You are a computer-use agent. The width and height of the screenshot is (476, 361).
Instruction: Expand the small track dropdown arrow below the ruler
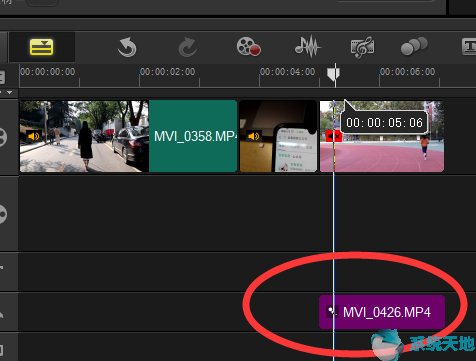pos(10,92)
